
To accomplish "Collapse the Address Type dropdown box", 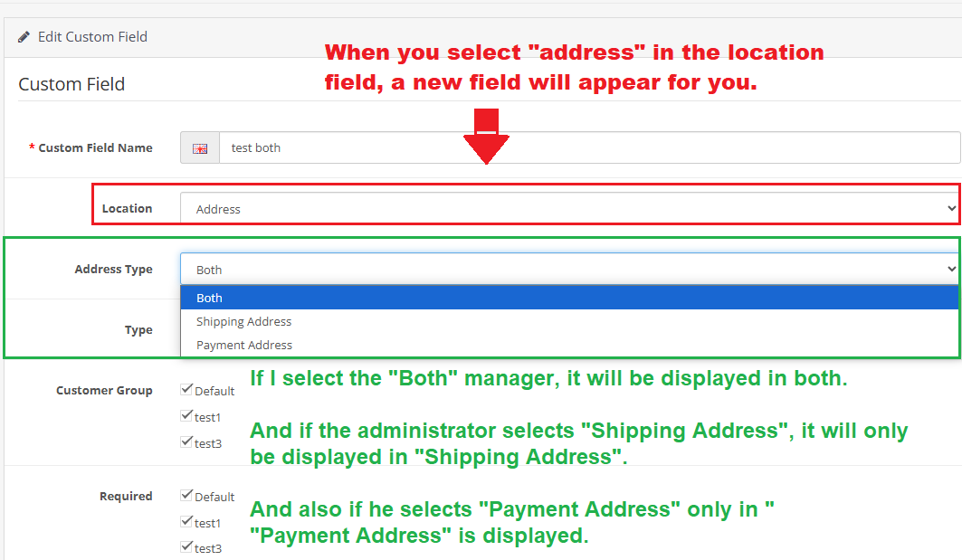I will pyautogui.click(x=568, y=270).
